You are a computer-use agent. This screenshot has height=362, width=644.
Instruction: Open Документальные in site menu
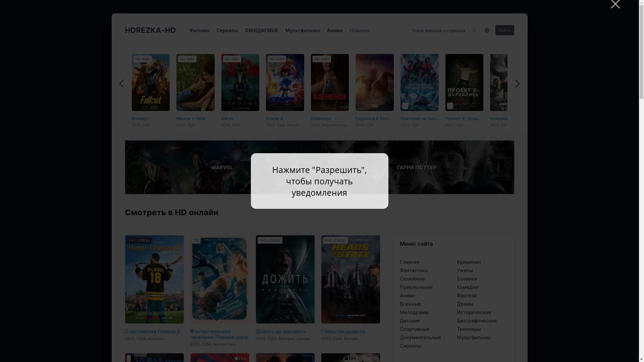(420, 338)
